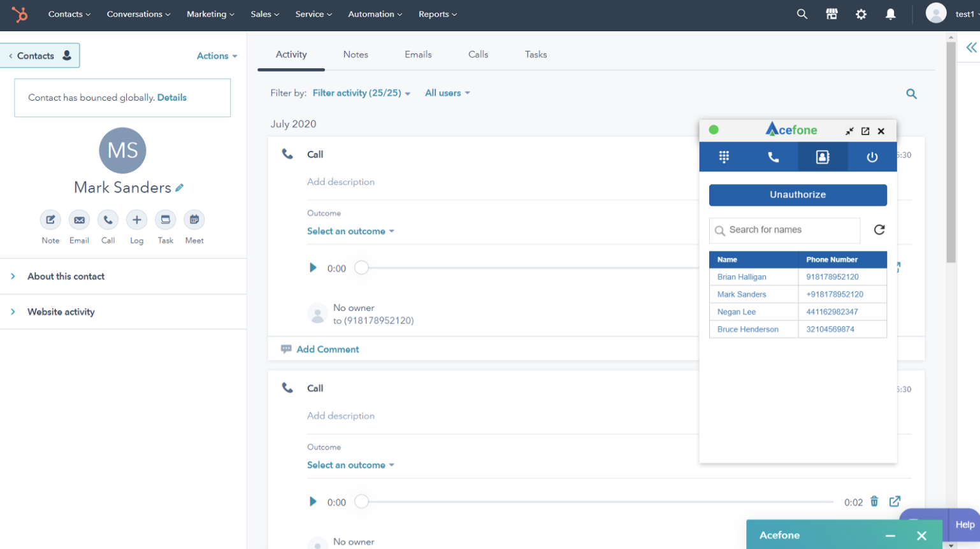Switch to the Activity tab

(291, 55)
